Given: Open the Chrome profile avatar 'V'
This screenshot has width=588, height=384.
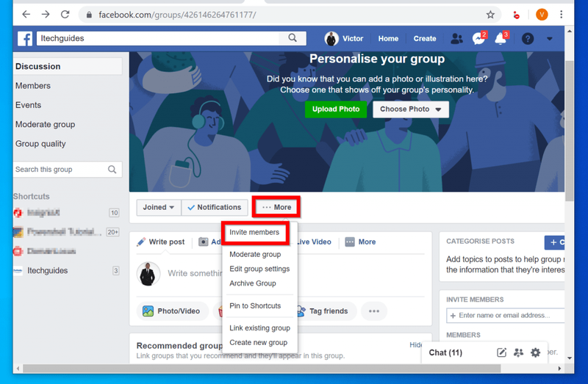Looking at the screenshot, I should coord(542,15).
